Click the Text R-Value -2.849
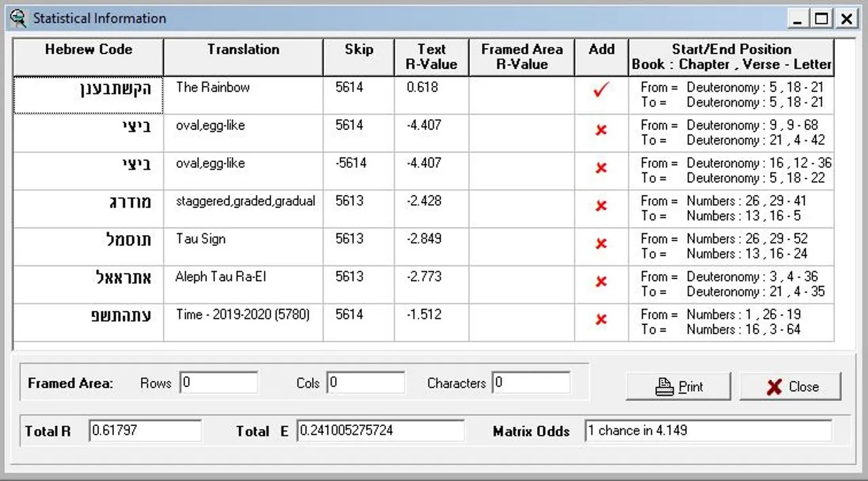 424,238
